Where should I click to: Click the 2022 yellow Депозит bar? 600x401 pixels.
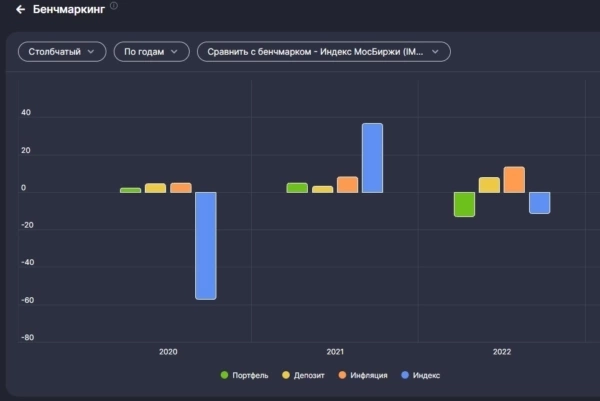point(489,185)
